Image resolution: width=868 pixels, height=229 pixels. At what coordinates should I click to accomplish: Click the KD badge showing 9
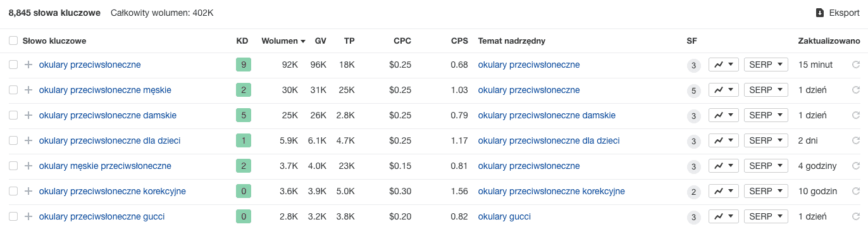click(243, 65)
